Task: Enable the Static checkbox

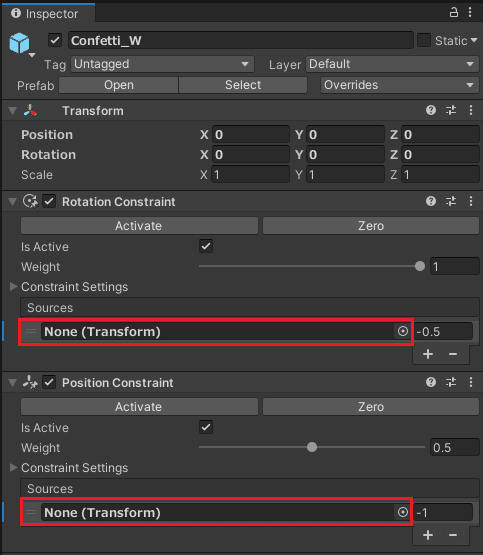Action: click(424, 40)
